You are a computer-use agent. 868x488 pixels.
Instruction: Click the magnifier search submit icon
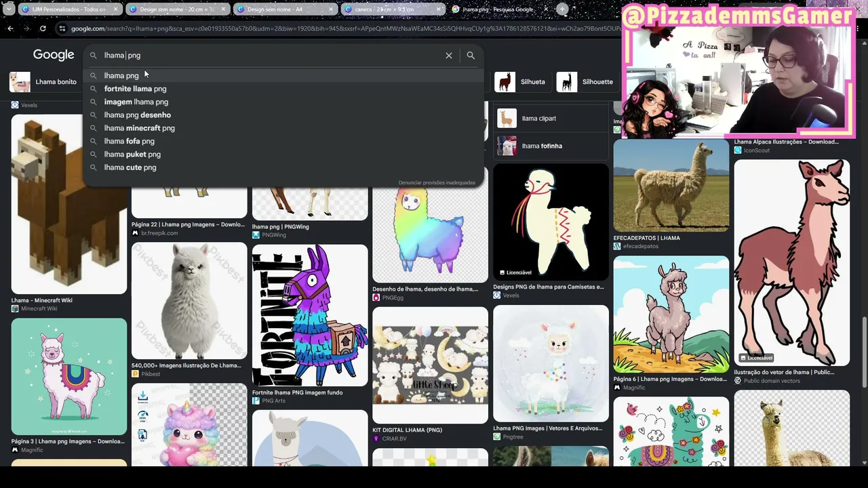471,56
